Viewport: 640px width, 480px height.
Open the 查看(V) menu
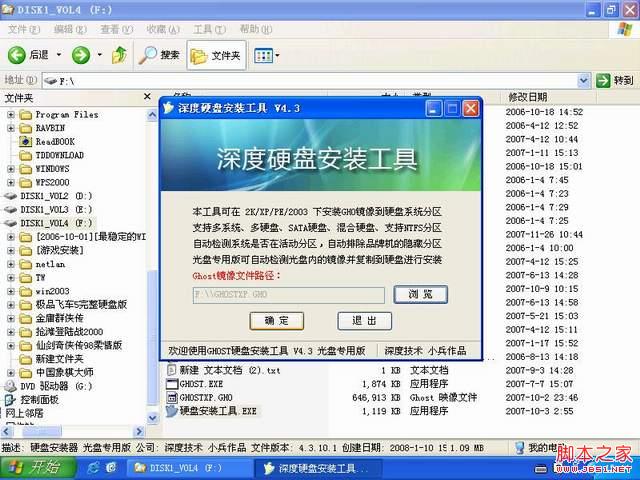[117, 29]
